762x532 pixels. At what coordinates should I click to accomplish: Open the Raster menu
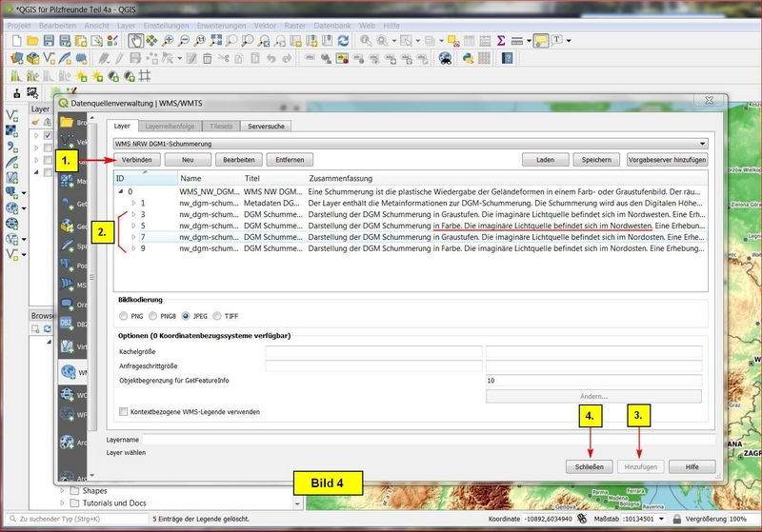295,26
